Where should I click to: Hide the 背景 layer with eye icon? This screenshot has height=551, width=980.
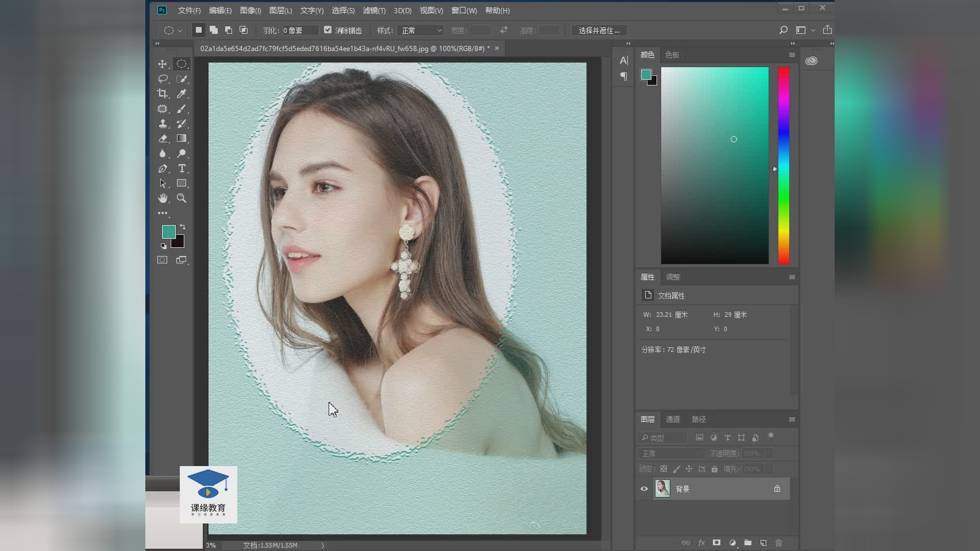pyautogui.click(x=644, y=489)
